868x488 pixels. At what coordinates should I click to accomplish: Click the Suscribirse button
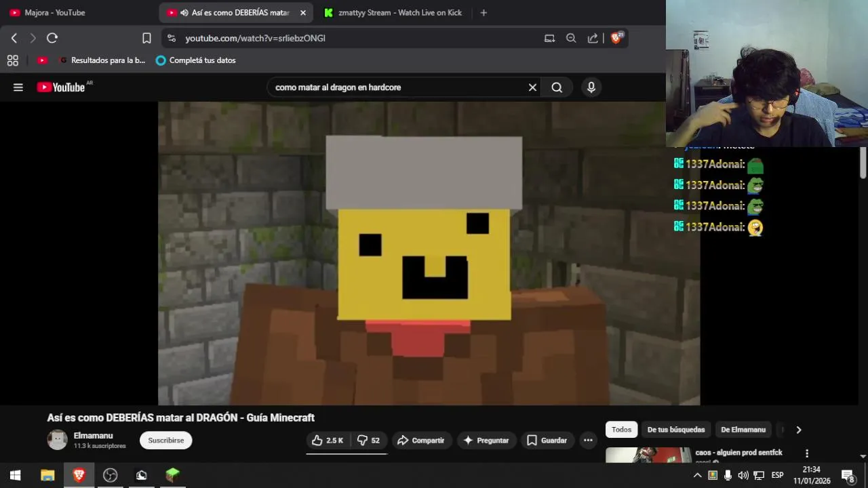(166, 440)
